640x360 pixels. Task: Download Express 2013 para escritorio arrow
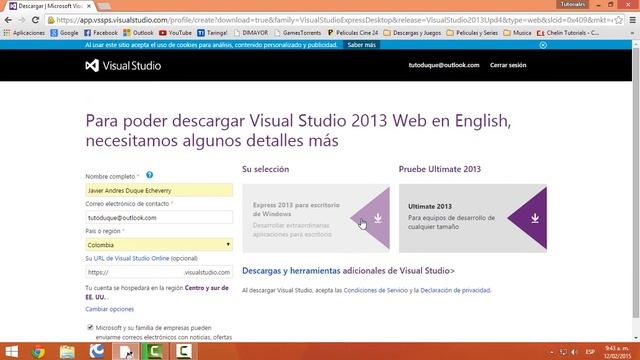tap(371, 218)
